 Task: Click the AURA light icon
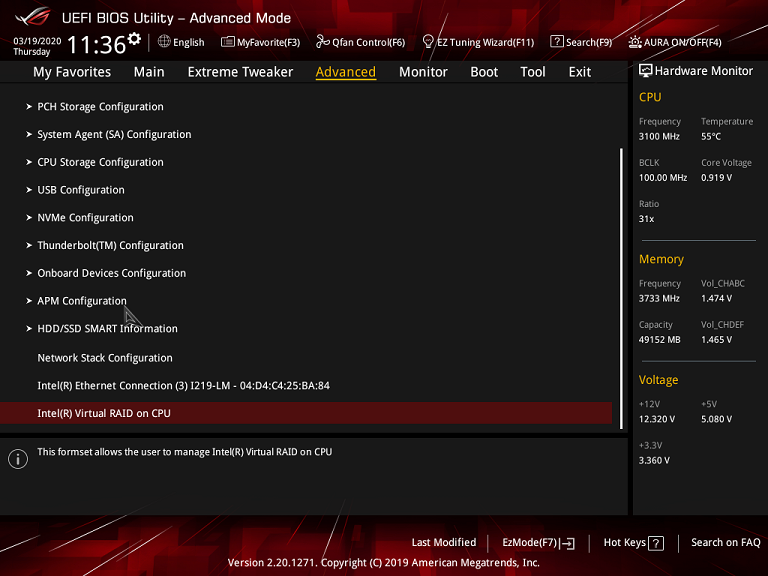click(x=635, y=42)
